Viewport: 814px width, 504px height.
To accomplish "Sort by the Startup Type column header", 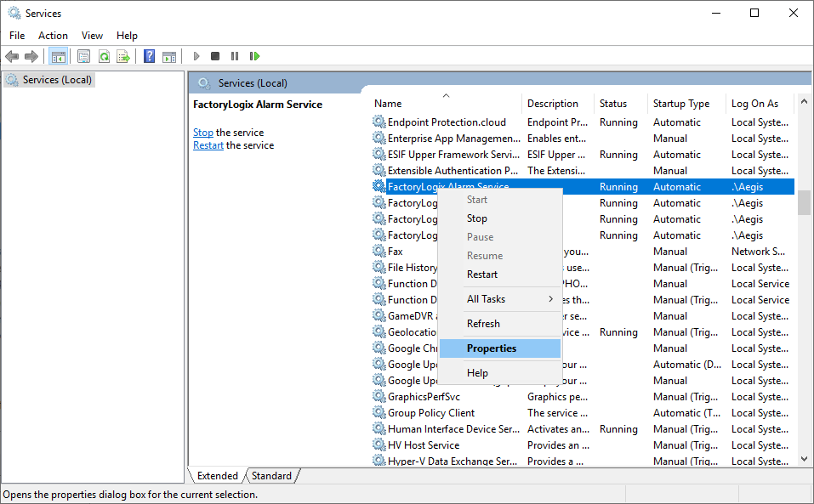I will (x=680, y=104).
